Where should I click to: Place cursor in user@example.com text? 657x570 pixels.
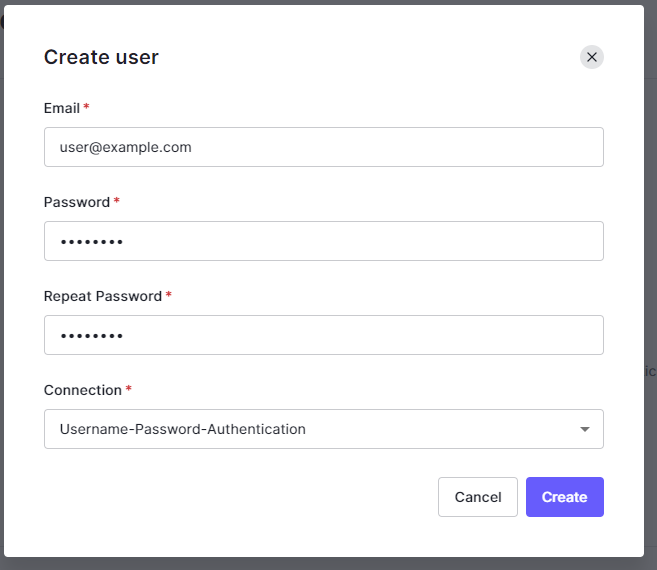[125, 147]
